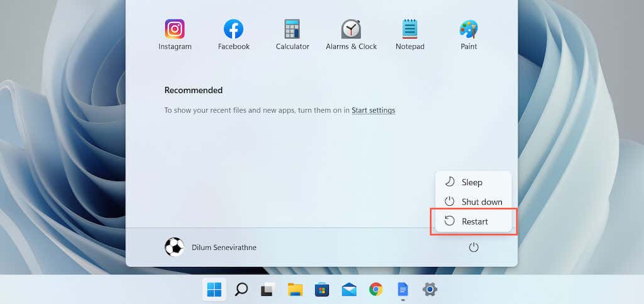Screen dimensions: 644x304
Task: Open the Paint app
Action: (469, 35)
